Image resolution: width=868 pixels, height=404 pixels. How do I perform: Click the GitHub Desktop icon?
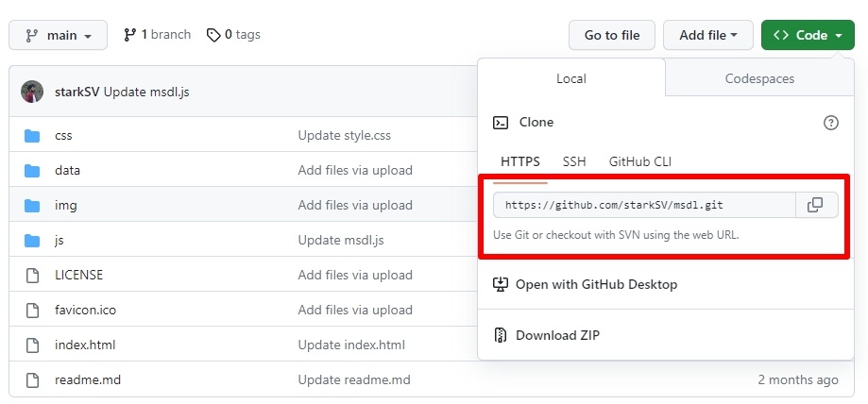[x=501, y=284]
